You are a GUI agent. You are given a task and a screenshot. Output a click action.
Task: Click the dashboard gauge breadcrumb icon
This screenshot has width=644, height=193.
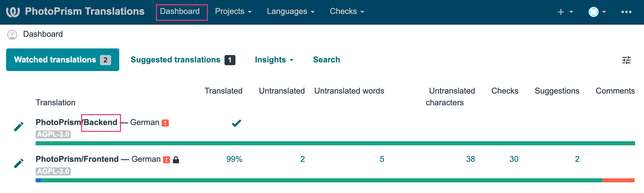[x=12, y=34]
